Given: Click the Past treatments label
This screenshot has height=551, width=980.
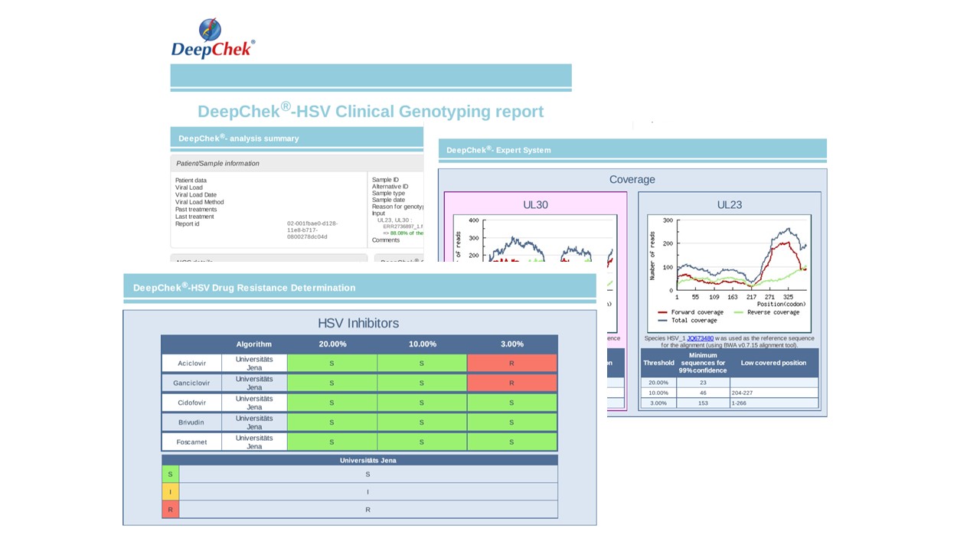Looking at the screenshot, I should (196, 210).
